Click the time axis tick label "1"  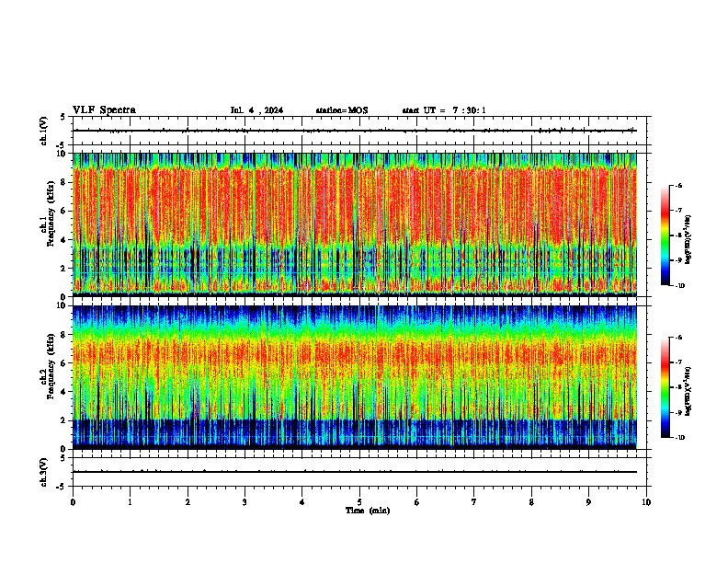point(130,502)
